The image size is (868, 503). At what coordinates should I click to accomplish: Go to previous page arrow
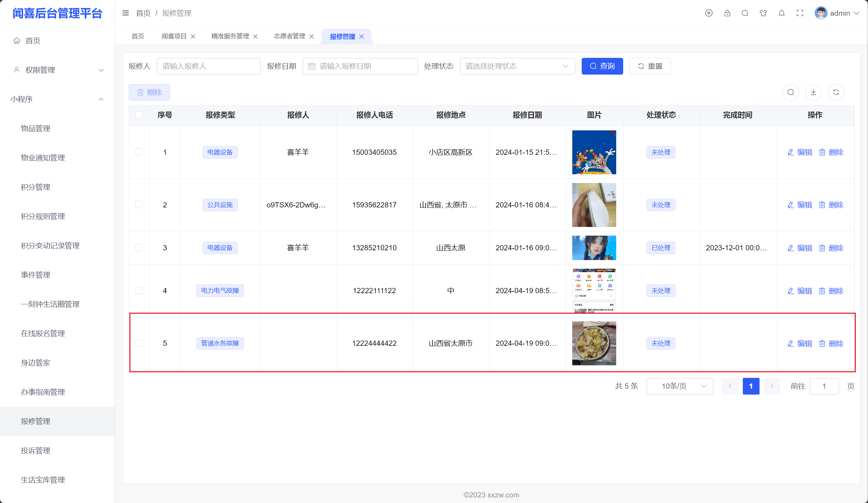[730, 386]
